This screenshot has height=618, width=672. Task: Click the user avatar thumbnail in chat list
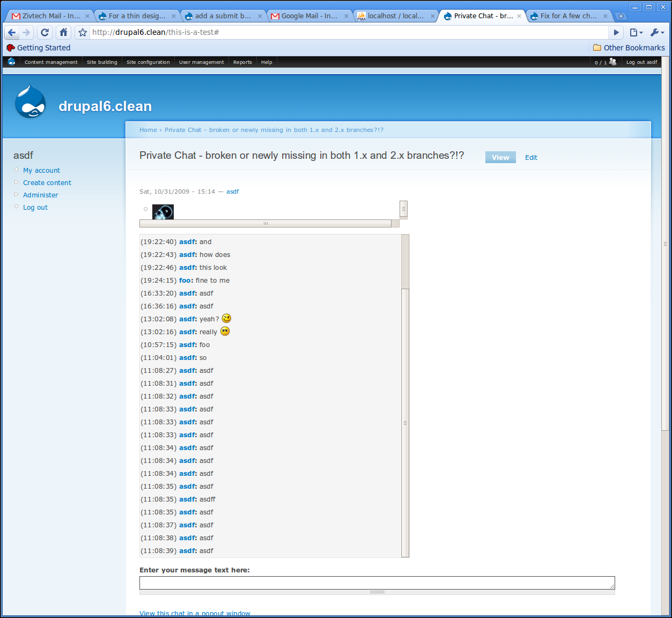[163, 212]
